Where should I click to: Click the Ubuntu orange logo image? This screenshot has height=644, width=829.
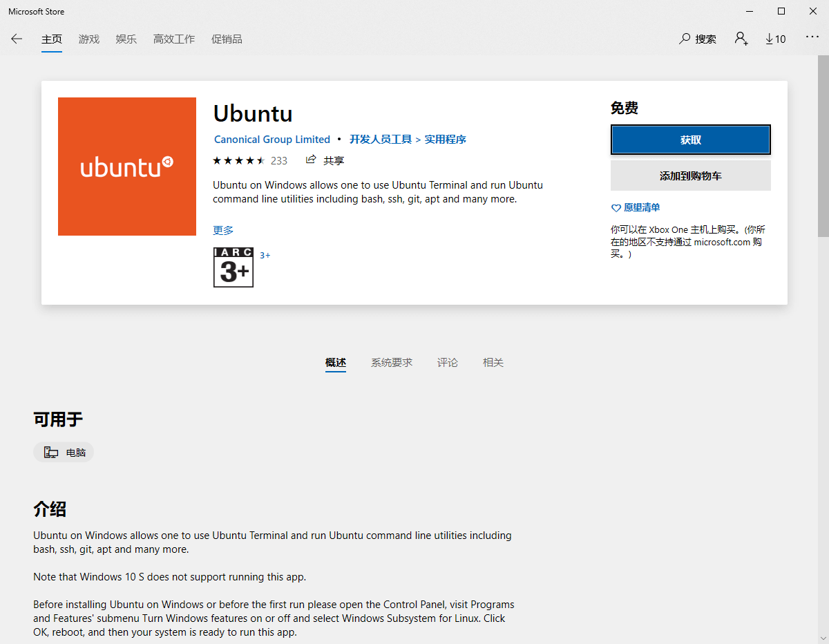[127, 167]
